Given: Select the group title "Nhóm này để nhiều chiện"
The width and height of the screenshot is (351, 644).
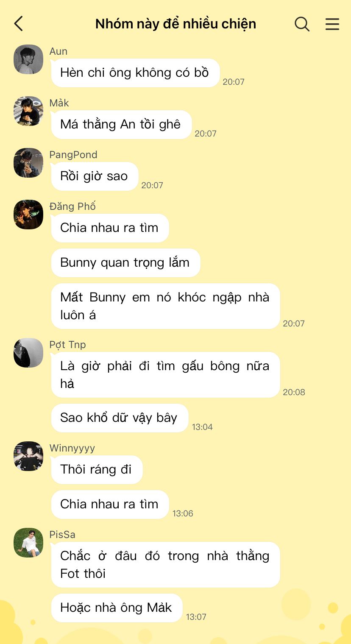Looking at the screenshot, I should point(175,24).
